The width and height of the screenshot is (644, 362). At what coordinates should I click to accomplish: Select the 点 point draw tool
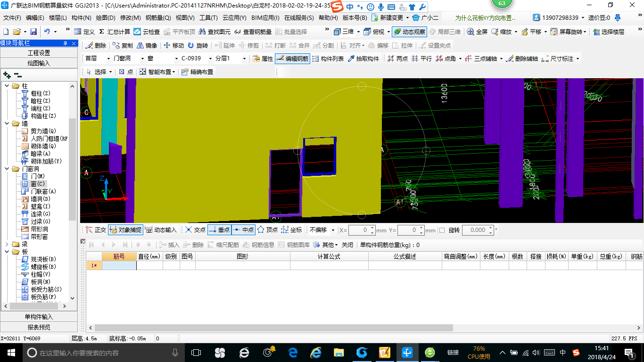125,72
